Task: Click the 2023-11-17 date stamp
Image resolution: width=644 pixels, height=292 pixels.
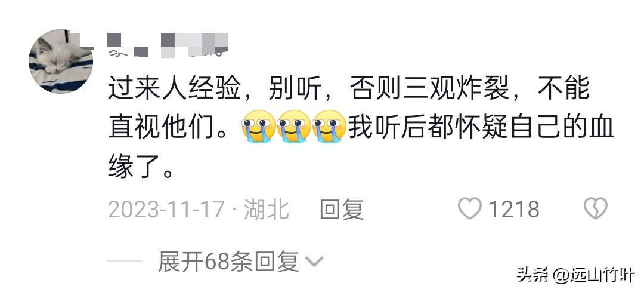Action: 166,209
